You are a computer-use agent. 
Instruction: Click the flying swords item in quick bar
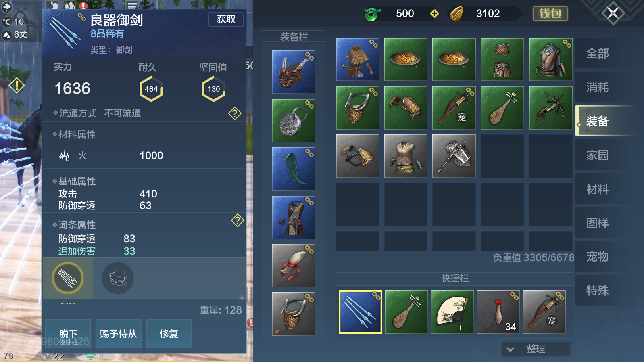click(x=361, y=312)
